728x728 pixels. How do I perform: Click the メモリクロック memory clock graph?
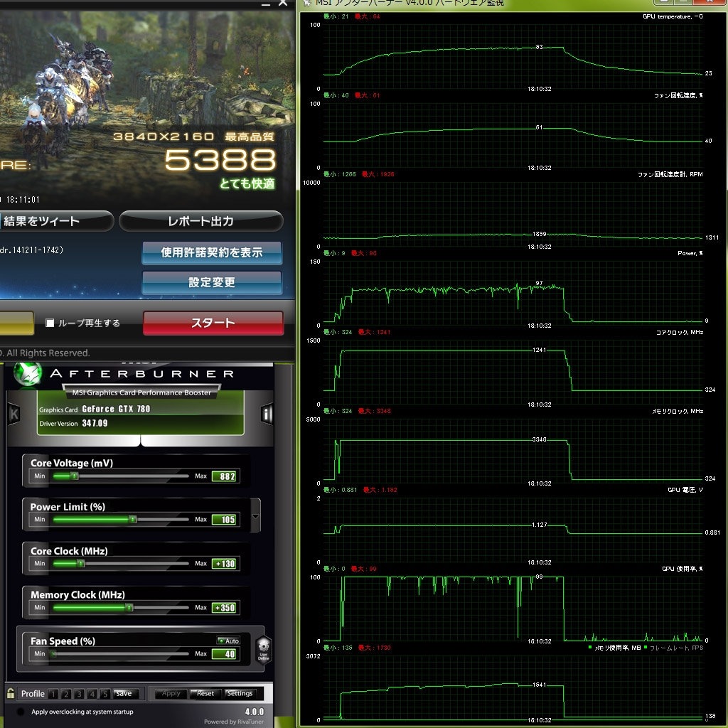pos(513,451)
